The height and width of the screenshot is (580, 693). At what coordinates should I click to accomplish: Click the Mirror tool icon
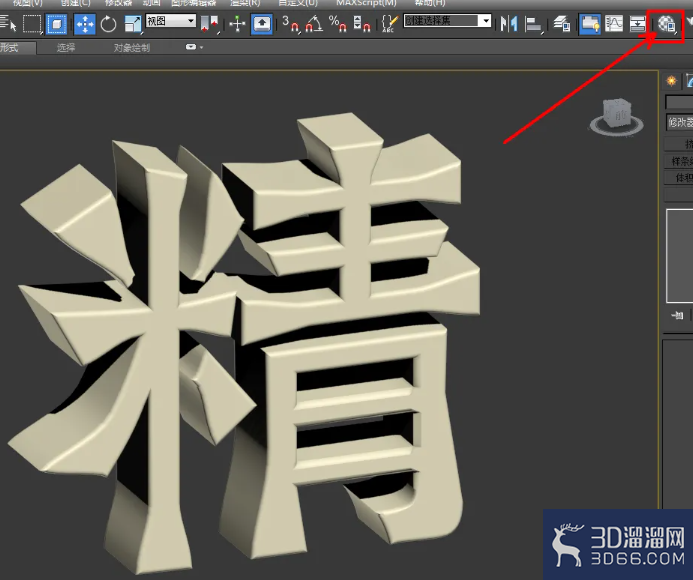(x=509, y=24)
